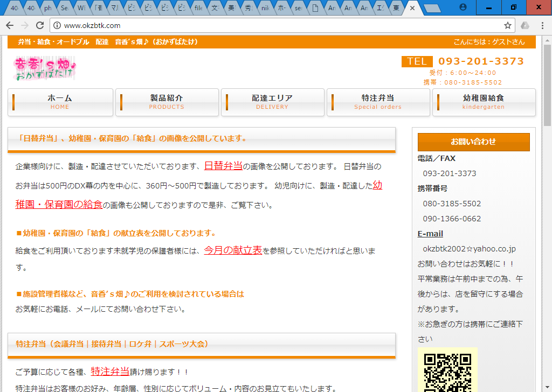Follow the 特注弁当 red link
552x392 pixels.
110,371
